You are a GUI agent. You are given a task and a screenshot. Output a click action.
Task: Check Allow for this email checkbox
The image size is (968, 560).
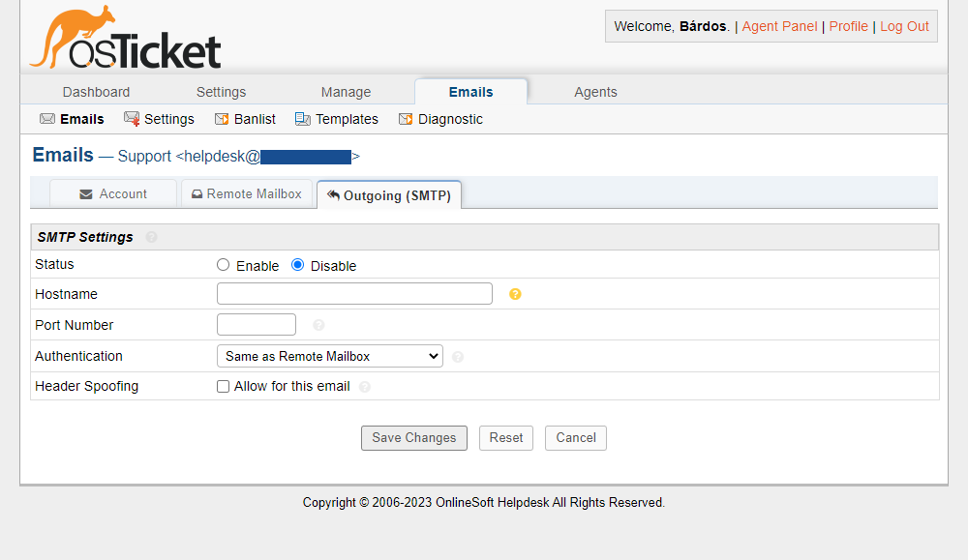click(224, 387)
